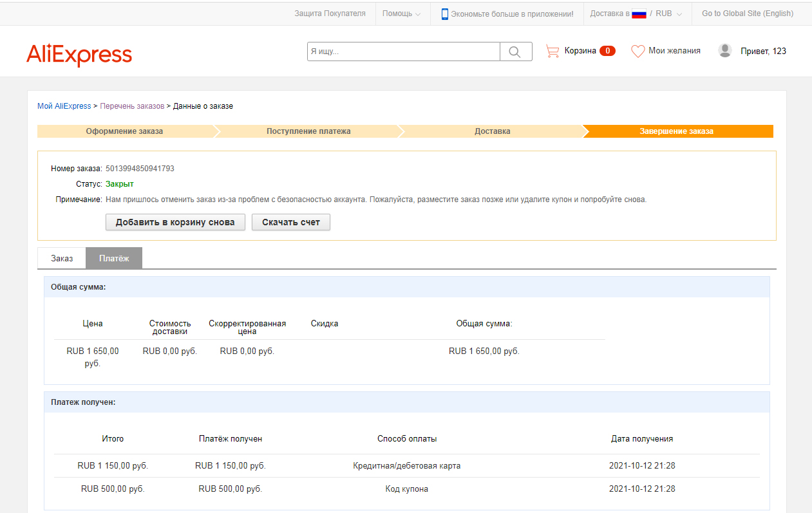Click the cart count badge 0

(607, 51)
